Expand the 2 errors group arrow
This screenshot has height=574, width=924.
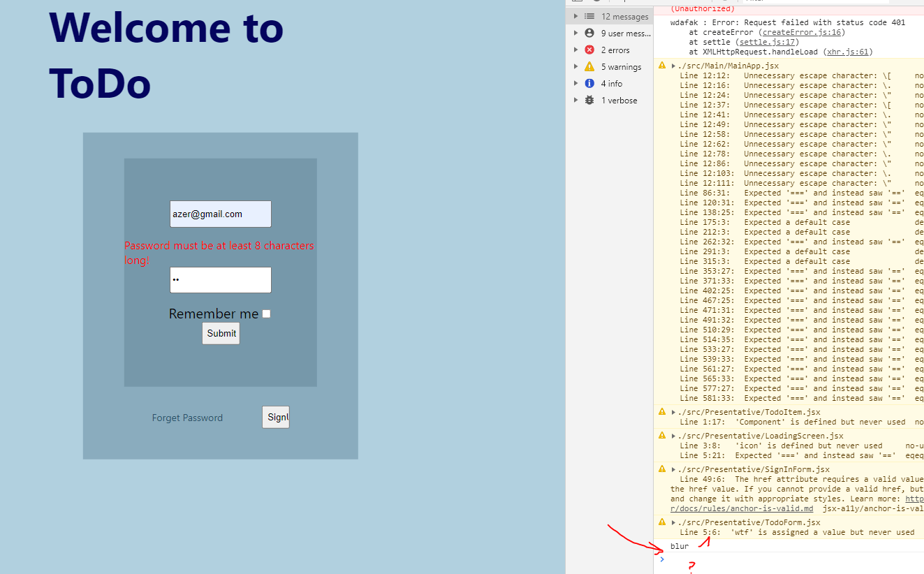pyautogui.click(x=575, y=50)
